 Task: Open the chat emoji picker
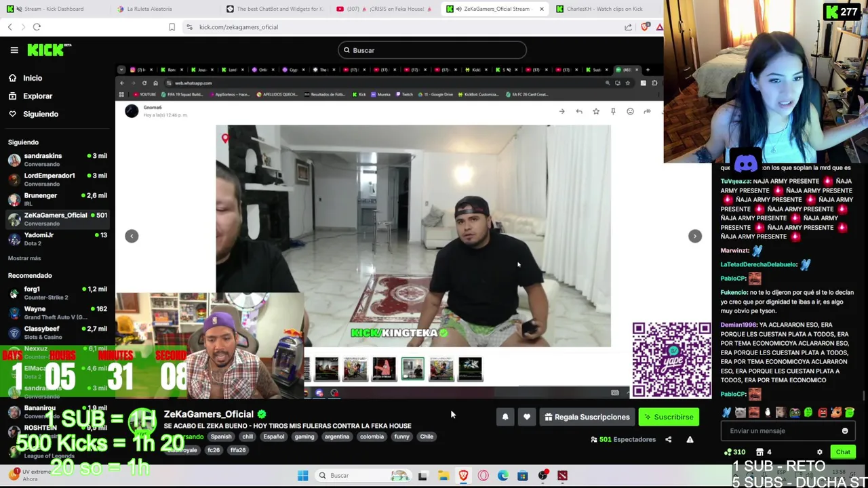click(x=845, y=431)
